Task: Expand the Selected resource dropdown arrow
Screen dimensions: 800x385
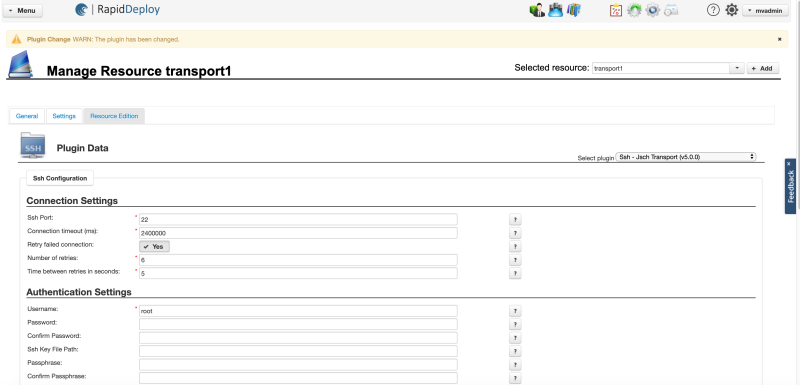Action: pos(737,68)
